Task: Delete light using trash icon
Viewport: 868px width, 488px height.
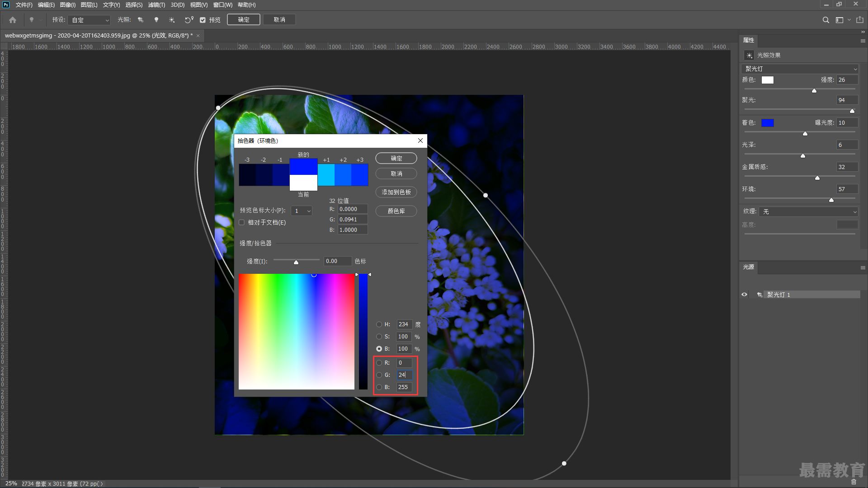Action: [854, 482]
